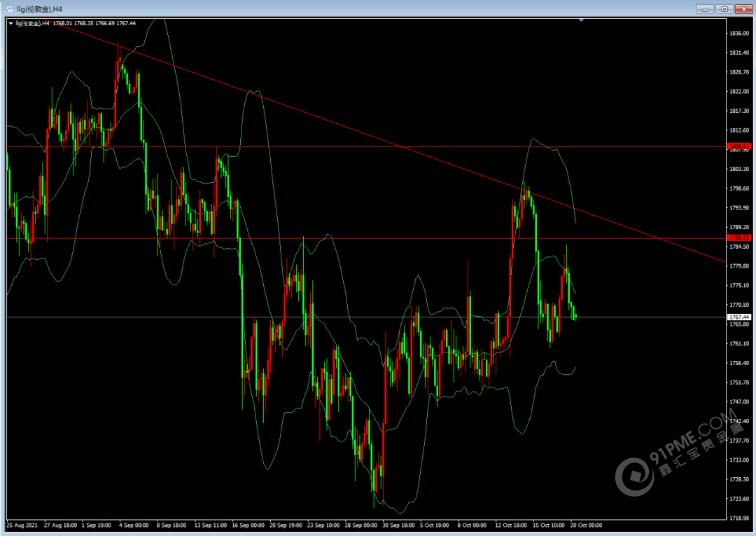This screenshot has height=536, width=756.
Task: Click the 30 Sep 18:00 time label
Action: (x=399, y=525)
